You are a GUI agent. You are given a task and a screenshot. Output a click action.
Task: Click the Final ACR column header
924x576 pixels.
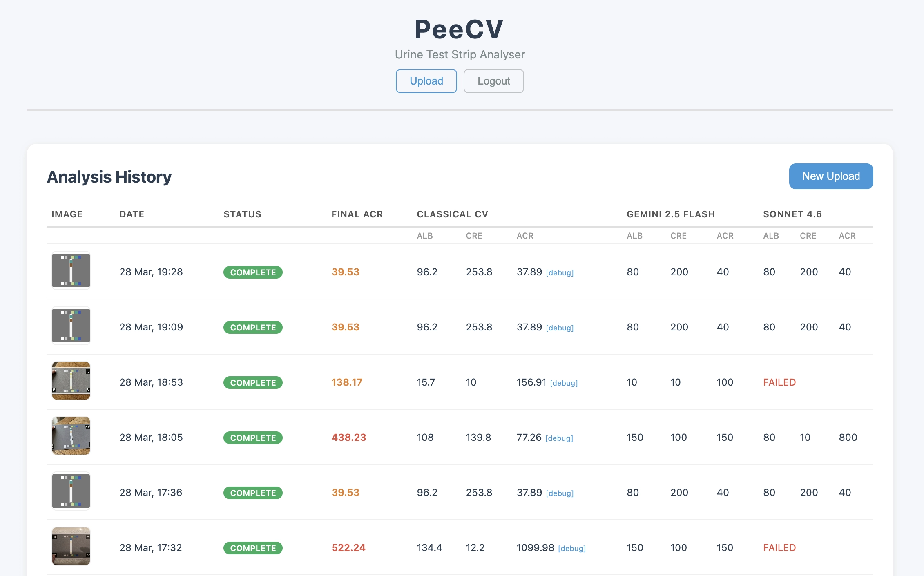coord(357,214)
